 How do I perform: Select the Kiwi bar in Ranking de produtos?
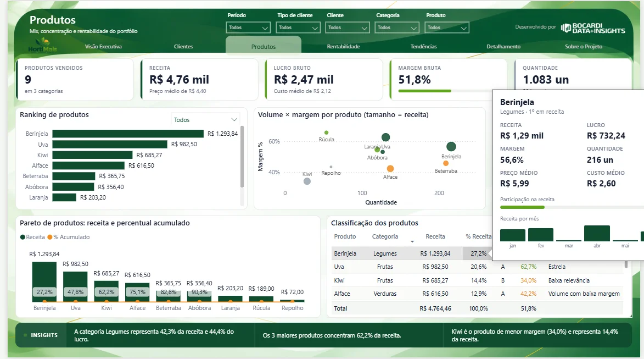(92, 155)
